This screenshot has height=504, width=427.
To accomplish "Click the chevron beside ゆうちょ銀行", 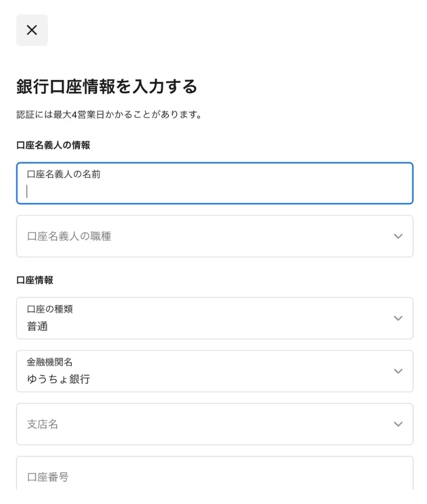I will (398, 371).
